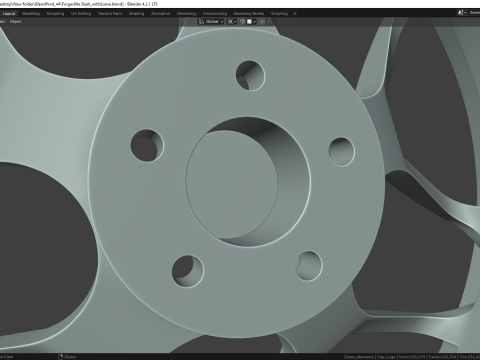Viewport: 480px width, 360px height.
Task: Click the Faces count in status bar
Action: (x=442, y=357)
